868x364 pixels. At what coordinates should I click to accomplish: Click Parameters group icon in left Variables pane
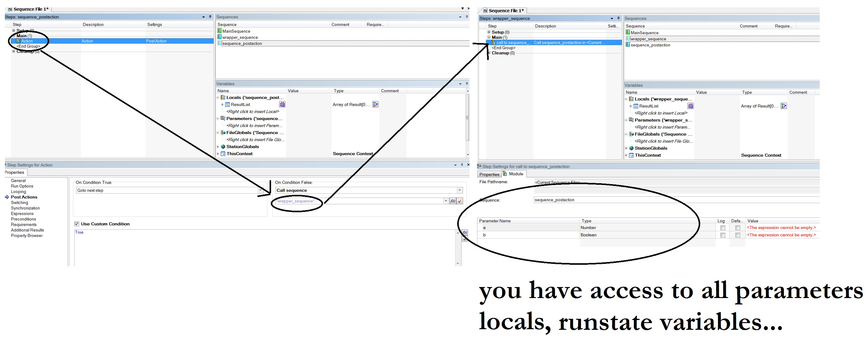tap(223, 118)
